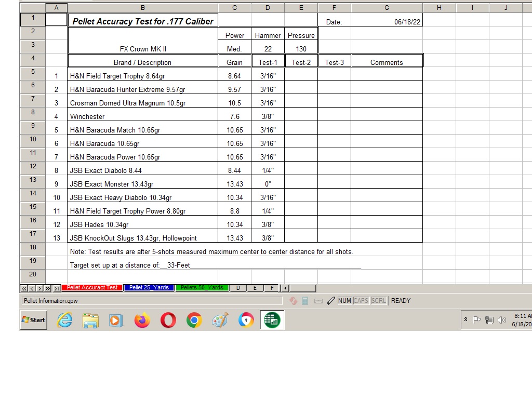Viewport: 532px width, 399px height.
Task: Select the 0" Test-1 result cell
Action: [268, 182]
